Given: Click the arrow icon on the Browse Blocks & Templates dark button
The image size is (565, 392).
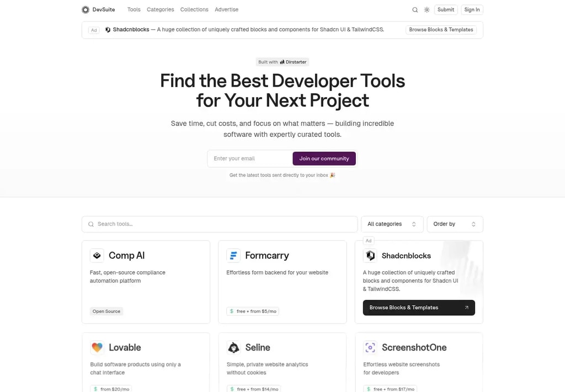Looking at the screenshot, I should pos(467,308).
